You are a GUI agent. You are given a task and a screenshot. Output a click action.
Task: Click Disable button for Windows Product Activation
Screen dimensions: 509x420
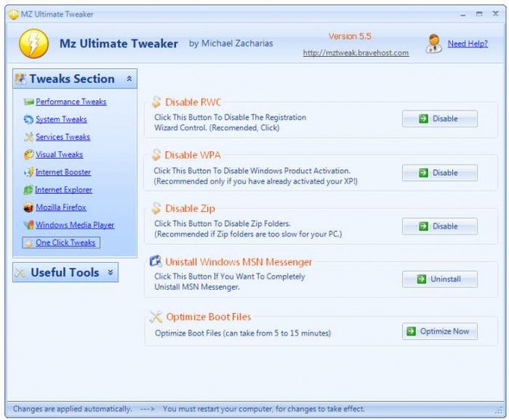pyautogui.click(x=439, y=173)
